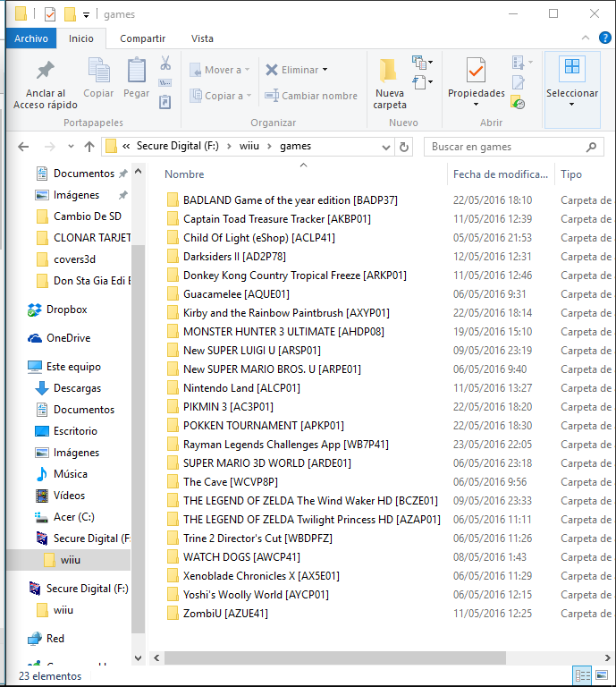The height and width of the screenshot is (687, 616).
Task: Open the address bar history dropdown
Action: (x=386, y=148)
